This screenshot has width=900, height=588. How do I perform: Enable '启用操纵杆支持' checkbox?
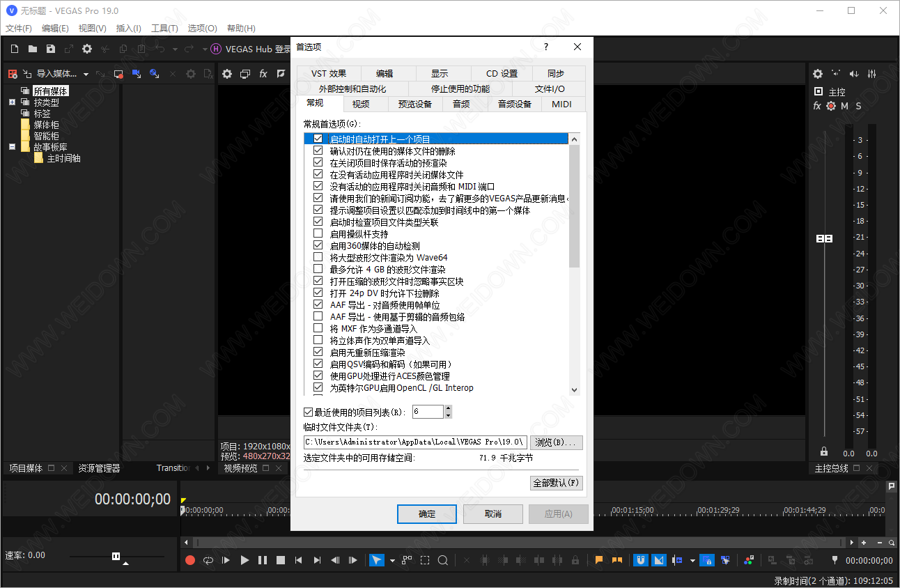pyautogui.click(x=318, y=234)
